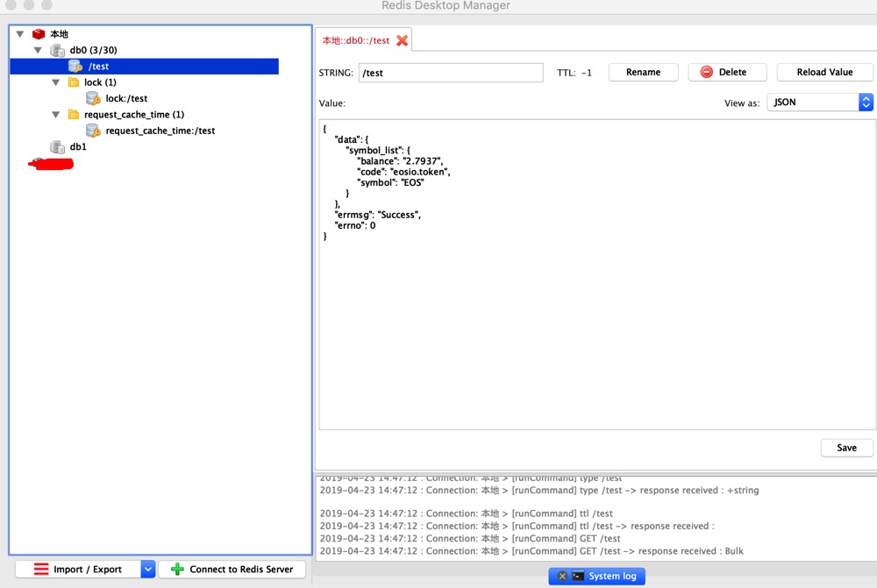Click the "symbol_list": { line
The width and height of the screenshot is (877, 588).
[378, 151]
